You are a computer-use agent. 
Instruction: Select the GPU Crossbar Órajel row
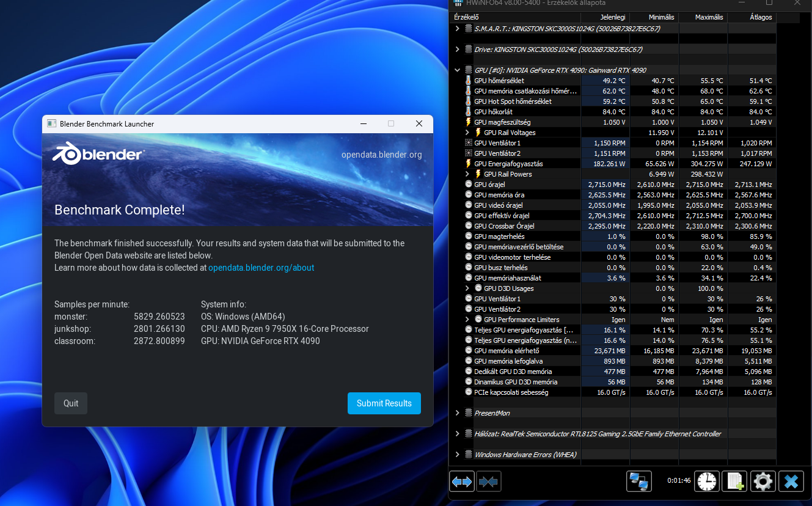613,226
